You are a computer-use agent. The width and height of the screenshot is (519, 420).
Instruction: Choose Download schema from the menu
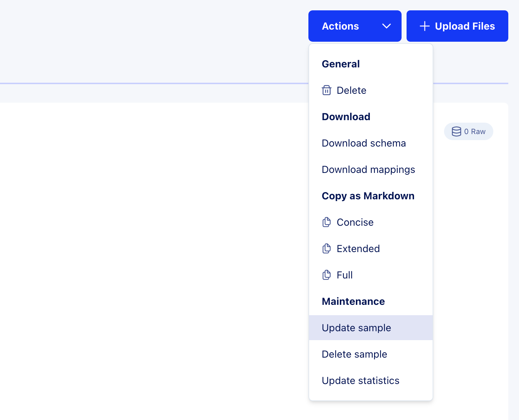click(364, 143)
